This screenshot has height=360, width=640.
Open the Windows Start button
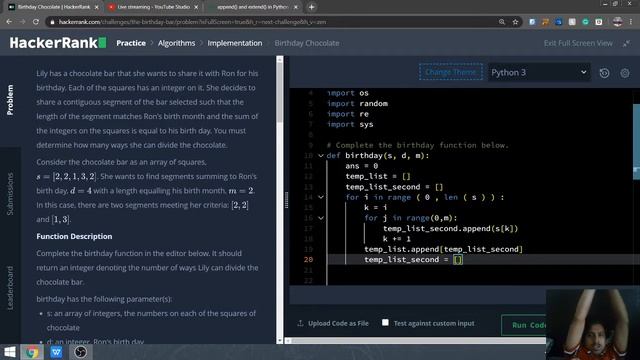pos(10,352)
